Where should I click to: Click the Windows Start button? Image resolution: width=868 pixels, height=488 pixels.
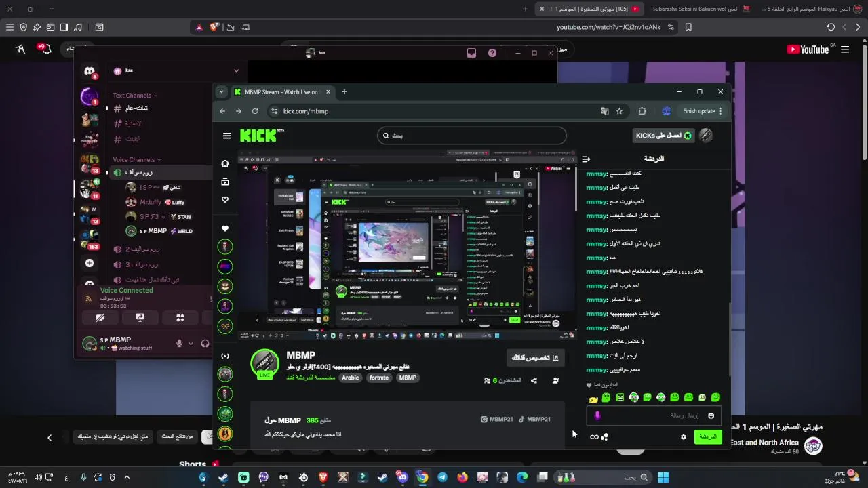tap(663, 477)
